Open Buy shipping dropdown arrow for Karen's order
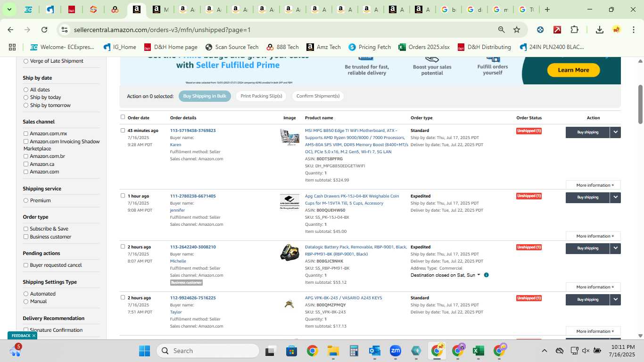Viewport: 644px width, 362px height. [x=615, y=132]
